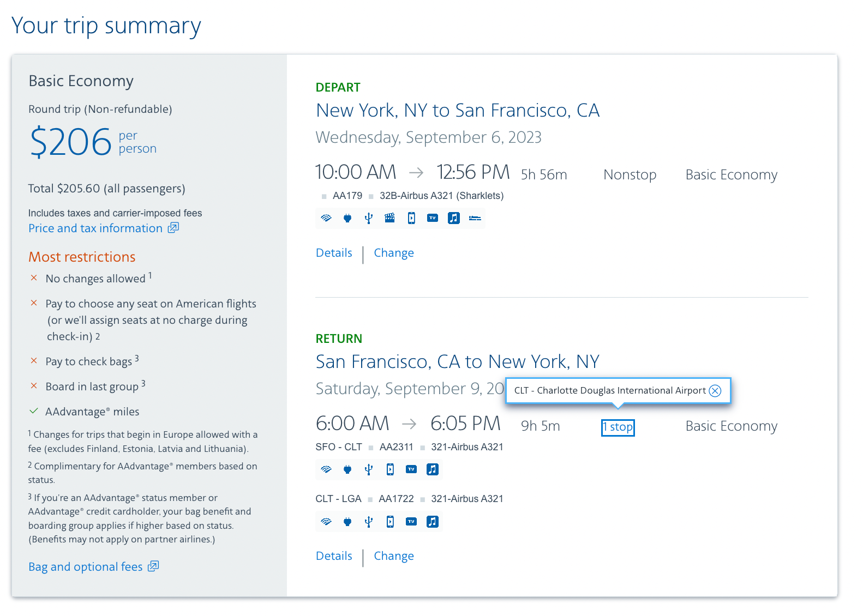Image resolution: width=863 pixels, height=616 pixels.
Task: Open Price and tax information link
Action: coord(95,228)
